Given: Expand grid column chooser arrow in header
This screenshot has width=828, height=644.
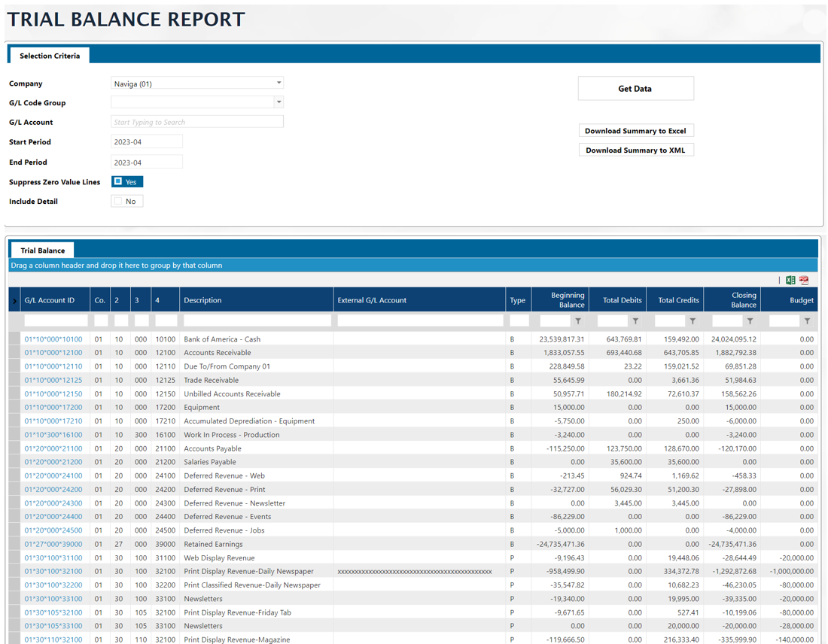Looking at the screenshot, I should coord(14,301).
